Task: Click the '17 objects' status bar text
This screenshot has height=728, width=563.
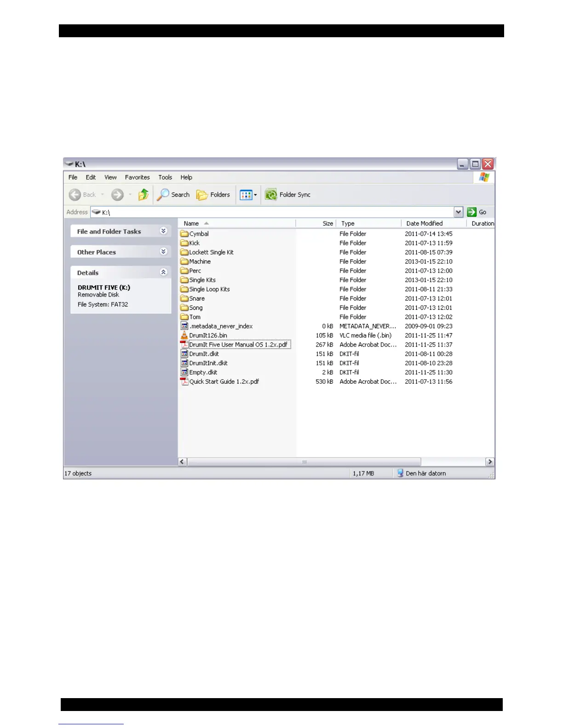Action: coord(78,473)
